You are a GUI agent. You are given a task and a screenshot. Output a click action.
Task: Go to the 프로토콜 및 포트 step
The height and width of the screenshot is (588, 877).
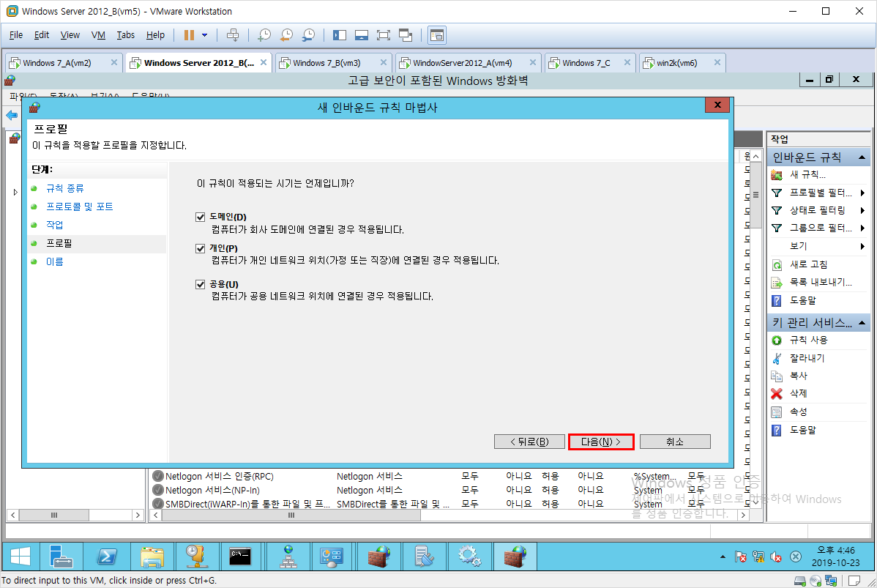pyautogui.click(x=79, y=207)
